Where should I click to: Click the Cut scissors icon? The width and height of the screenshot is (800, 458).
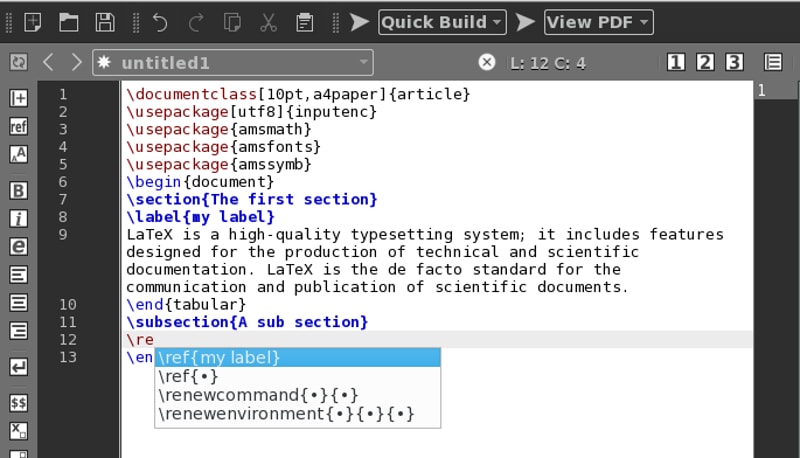pos(268,21)
